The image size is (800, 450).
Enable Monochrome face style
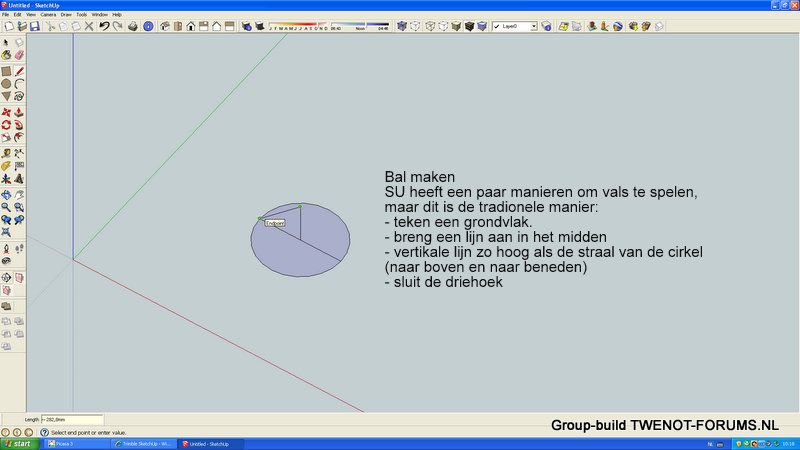pyautogui.click(x=482, y=26)
